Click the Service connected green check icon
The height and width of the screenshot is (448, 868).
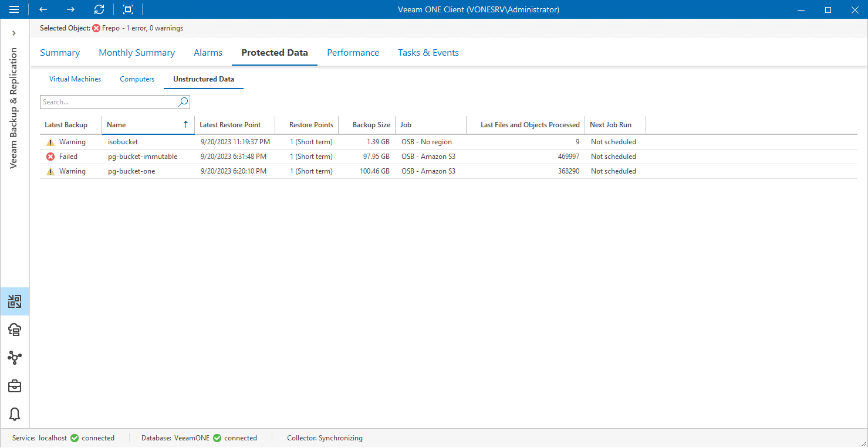(x=75, y=438)
